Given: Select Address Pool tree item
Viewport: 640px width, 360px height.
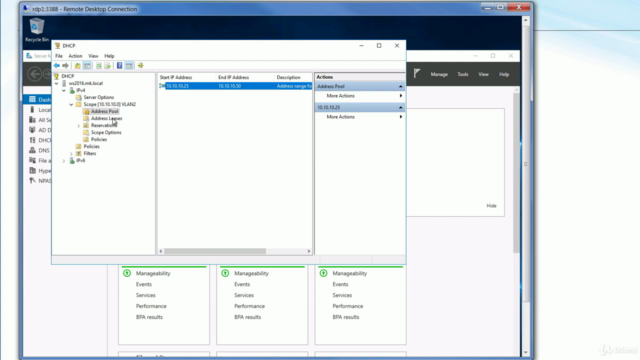Looking at the screenshot, I should [104, 111].
